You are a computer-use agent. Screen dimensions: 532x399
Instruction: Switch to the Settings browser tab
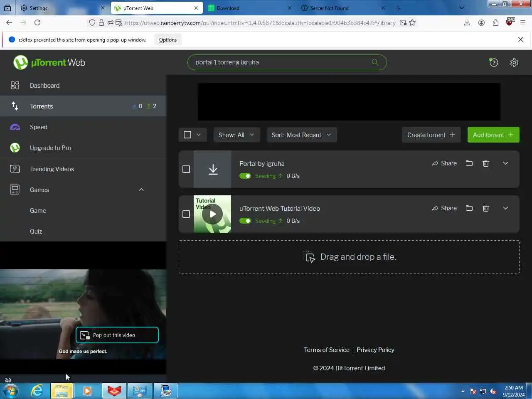click(x=62, y=8)
